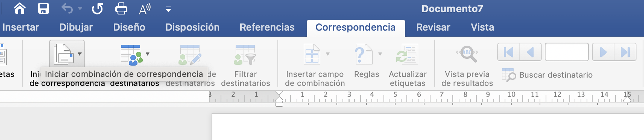The image size is (644, 140).
Task: Expand the undo history dropdown arrow
Action: click(80, 9)
